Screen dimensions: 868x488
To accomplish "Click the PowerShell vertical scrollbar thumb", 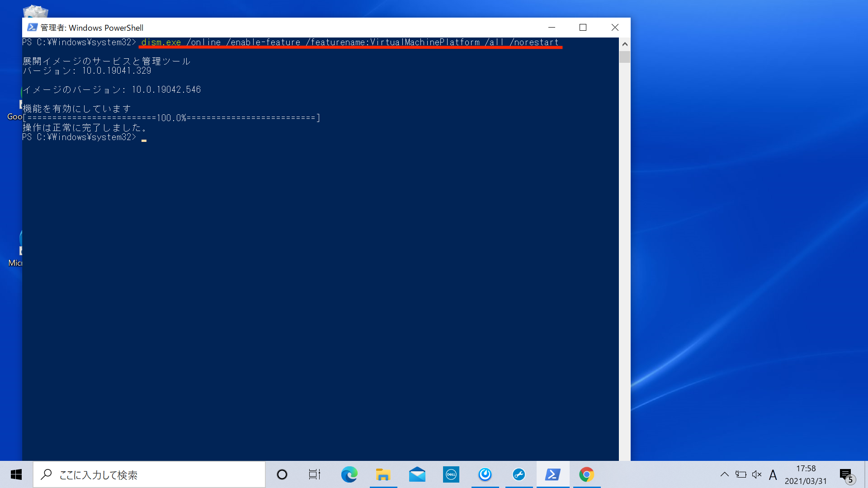I will (625, 57).
